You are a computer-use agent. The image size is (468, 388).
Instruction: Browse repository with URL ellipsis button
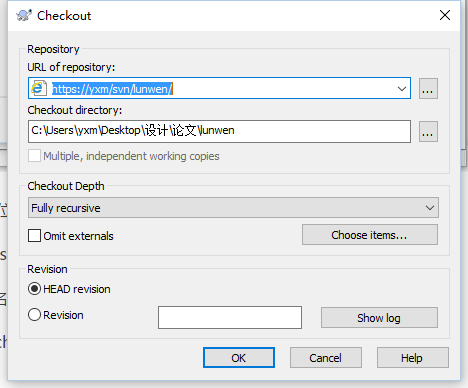pyautogui.click(x=428, y=89)
